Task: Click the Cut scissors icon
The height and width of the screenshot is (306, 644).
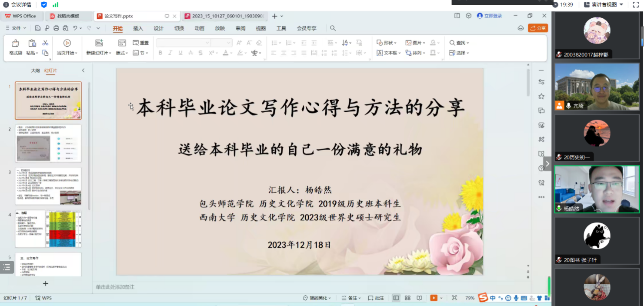Action: click(45, 43)
